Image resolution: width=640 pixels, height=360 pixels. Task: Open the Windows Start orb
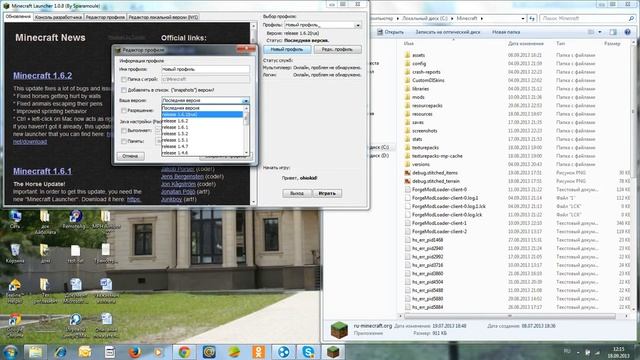point(10,351)
